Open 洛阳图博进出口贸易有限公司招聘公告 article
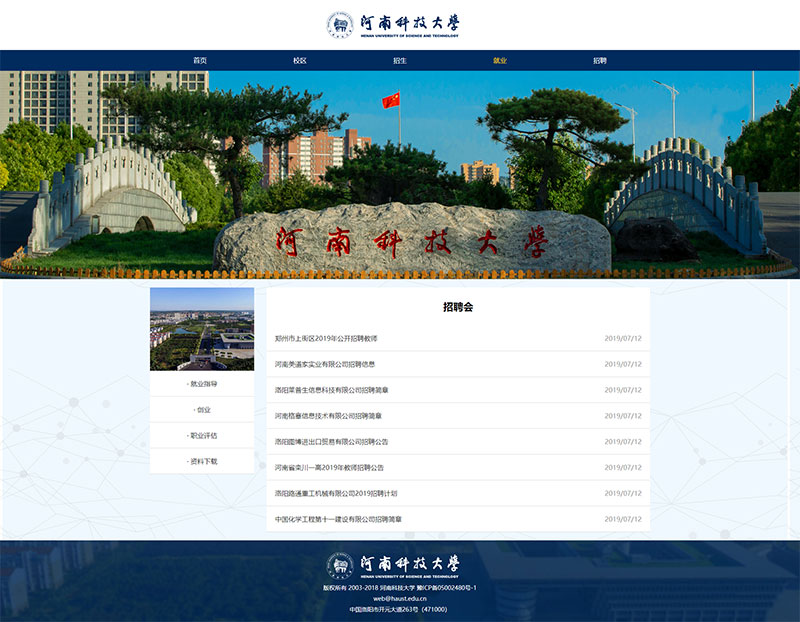800x622 pixels. pyautogui.click(x=332, y=442)
